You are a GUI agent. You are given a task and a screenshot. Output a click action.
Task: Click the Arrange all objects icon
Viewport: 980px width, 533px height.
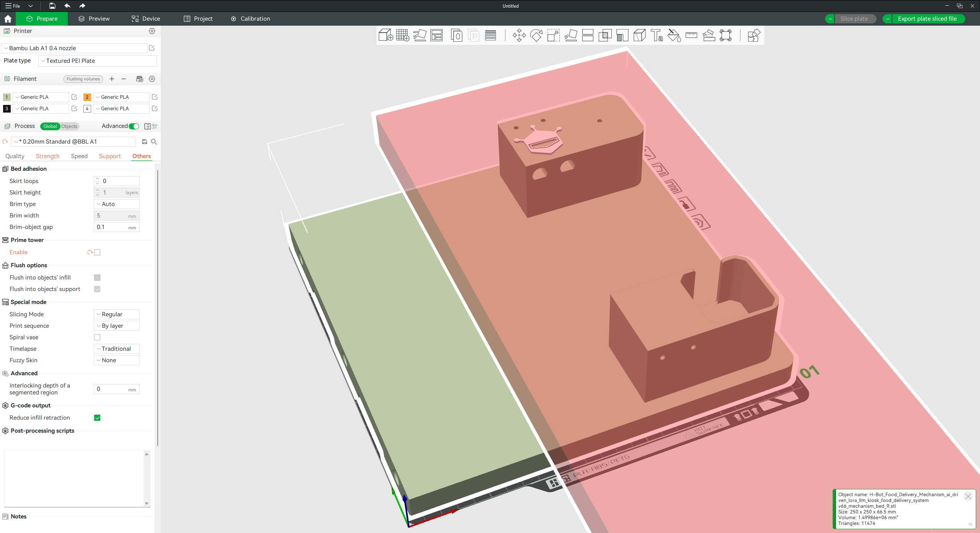pos(437,35)
